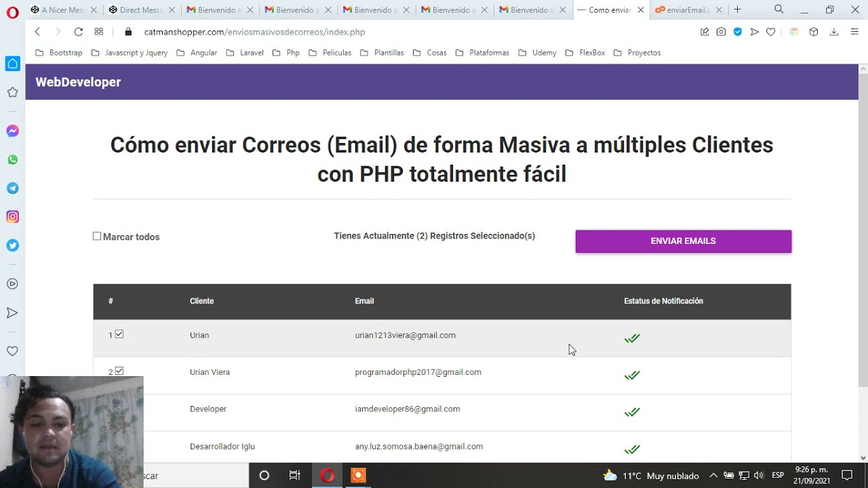Open the FlexBox bookmarks folder
This screenshot has height=488, width=868.
coord(585,53)
